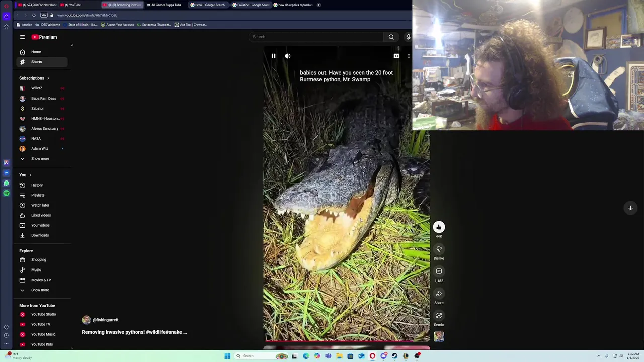Open YouTube Studio link

(x=42, y=314)
